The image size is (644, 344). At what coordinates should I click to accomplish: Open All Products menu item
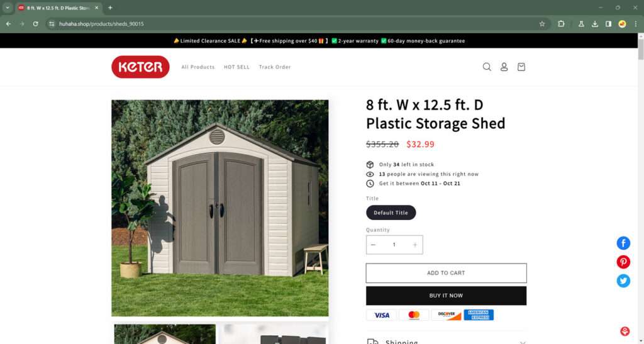[198, 67]
